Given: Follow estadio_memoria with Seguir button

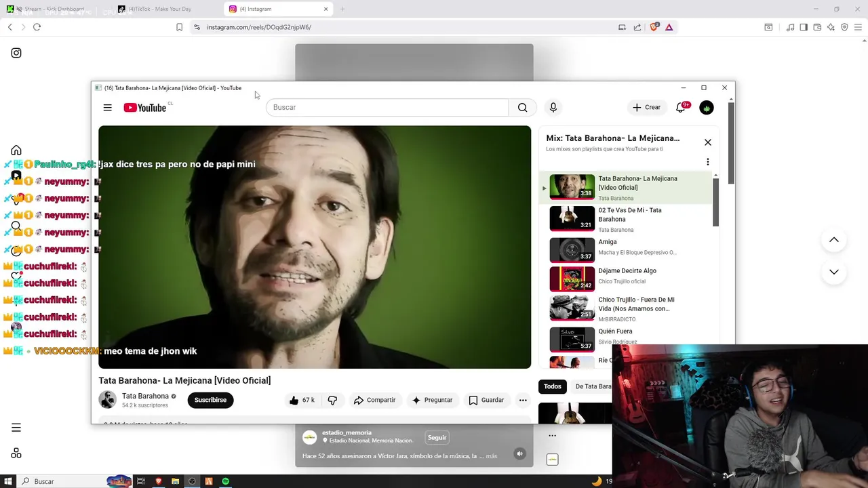Looking at the screenshot, I should click(437, 437).
